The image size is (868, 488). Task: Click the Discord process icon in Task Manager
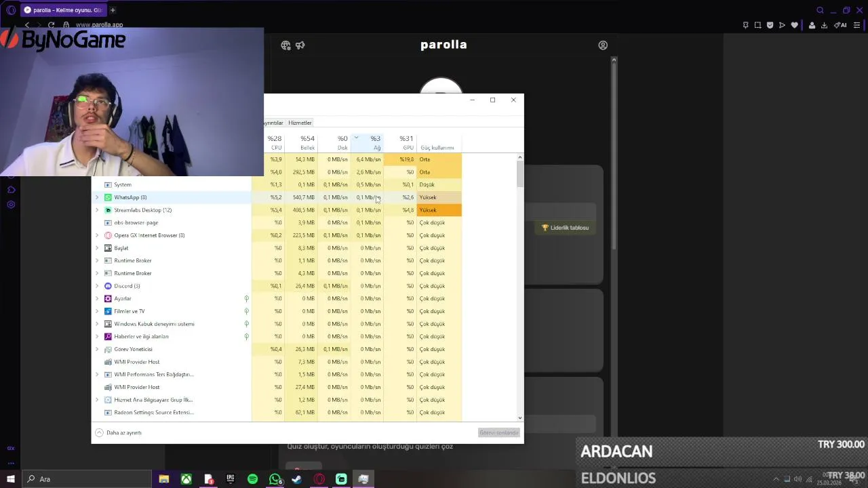[108, 286]
